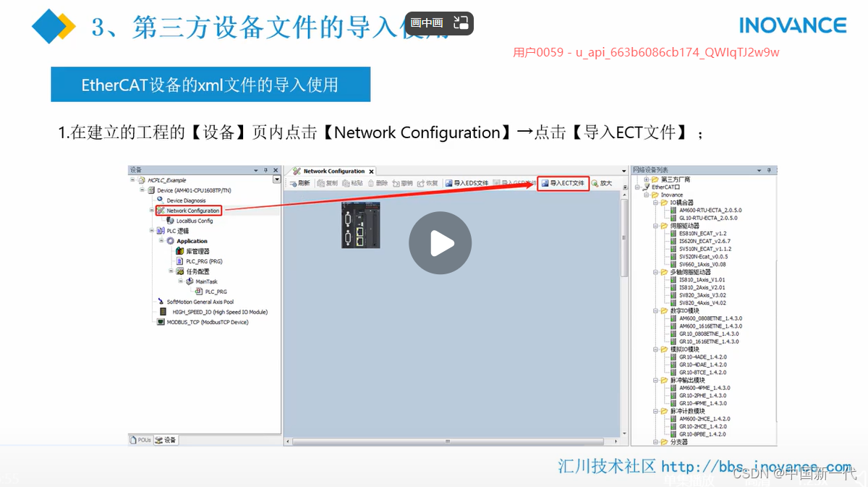Screen dimensions: 868x487
Task: Open LocalBus Config item
Action: tap(190, 221)
